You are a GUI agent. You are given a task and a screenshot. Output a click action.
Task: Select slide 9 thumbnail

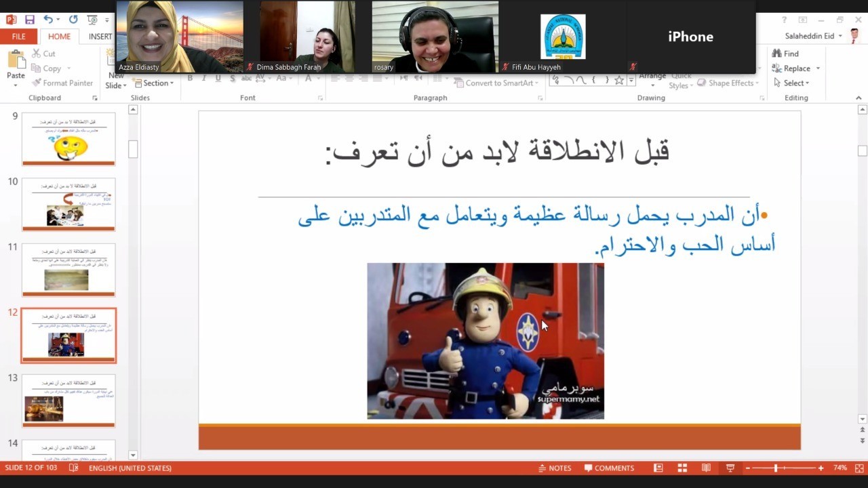[68, 139]
